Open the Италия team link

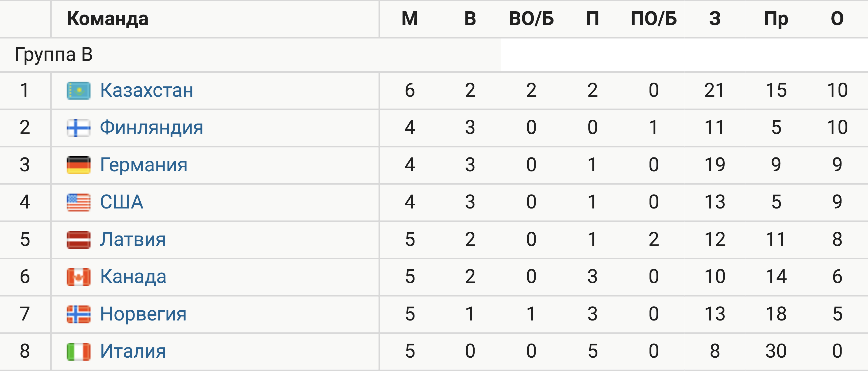tap(133, 351)
